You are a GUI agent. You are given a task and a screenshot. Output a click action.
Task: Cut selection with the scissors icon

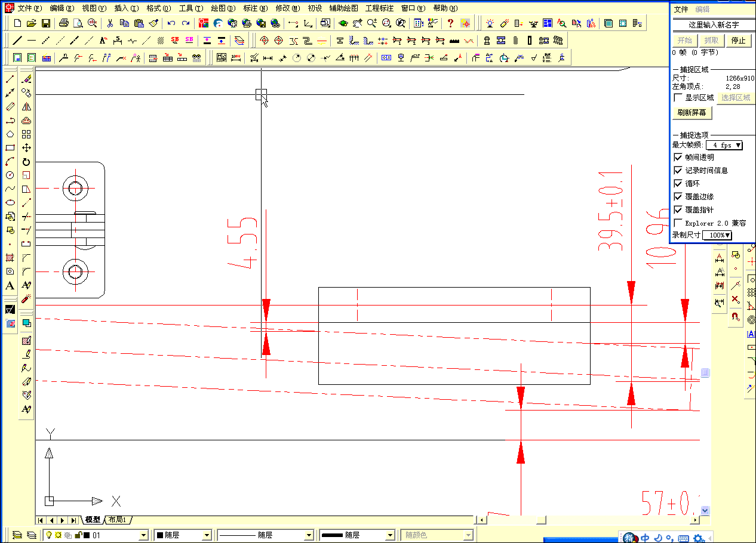[110, 23]
